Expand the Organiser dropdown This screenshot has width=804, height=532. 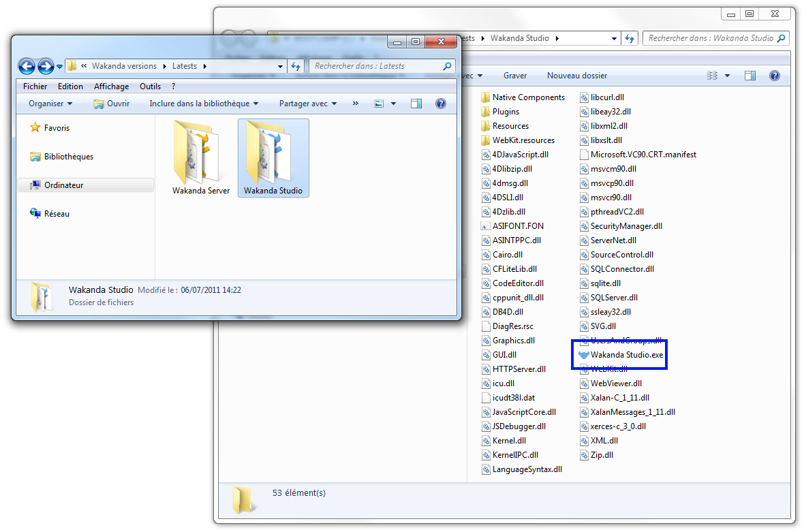(x=50, y=104)
